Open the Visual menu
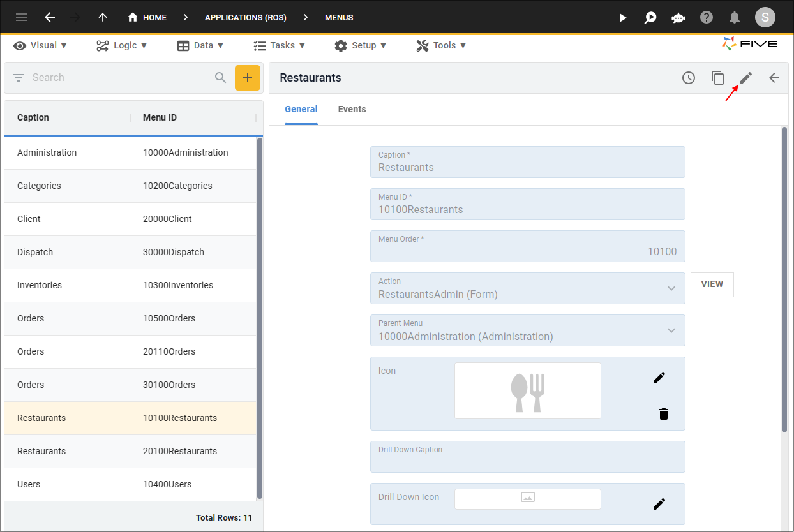This screenshot has width=794, height=532. click(x=41, y=45)
